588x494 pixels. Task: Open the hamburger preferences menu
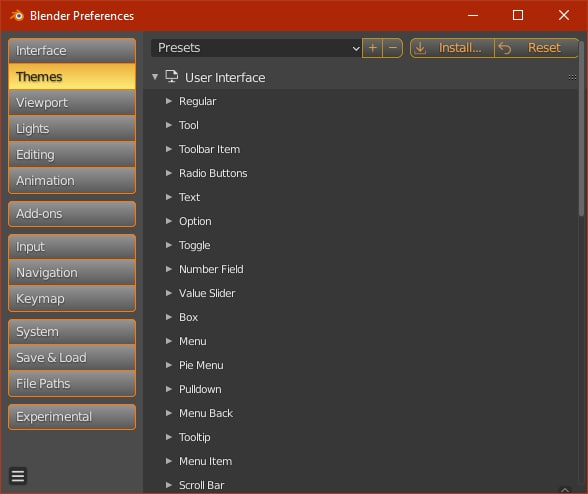[x=18, y=476]
